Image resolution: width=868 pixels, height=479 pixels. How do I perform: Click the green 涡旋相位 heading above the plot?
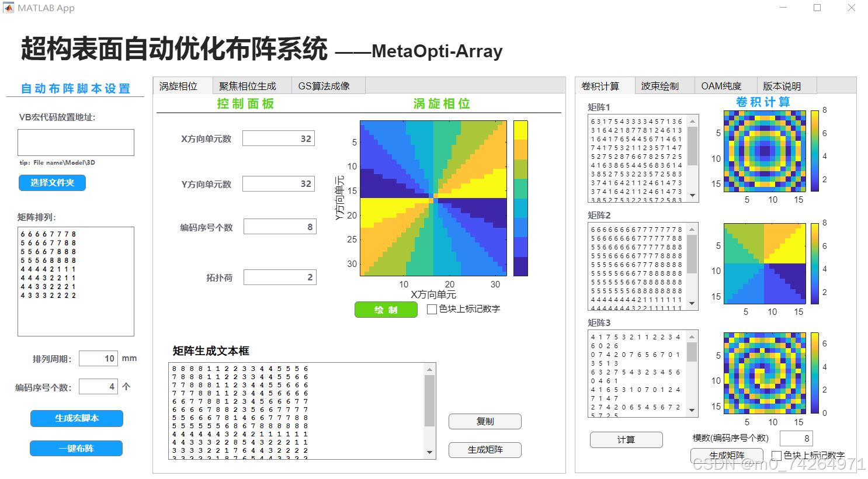coord(442,103)
